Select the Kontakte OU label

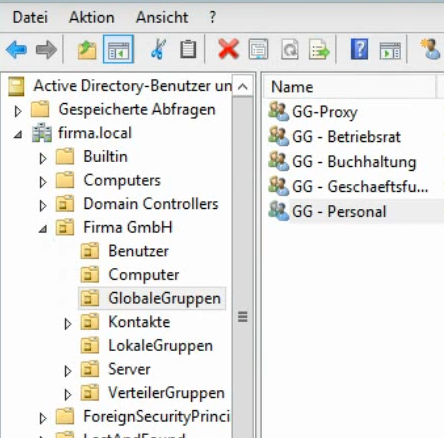click(x=139, y=322)
